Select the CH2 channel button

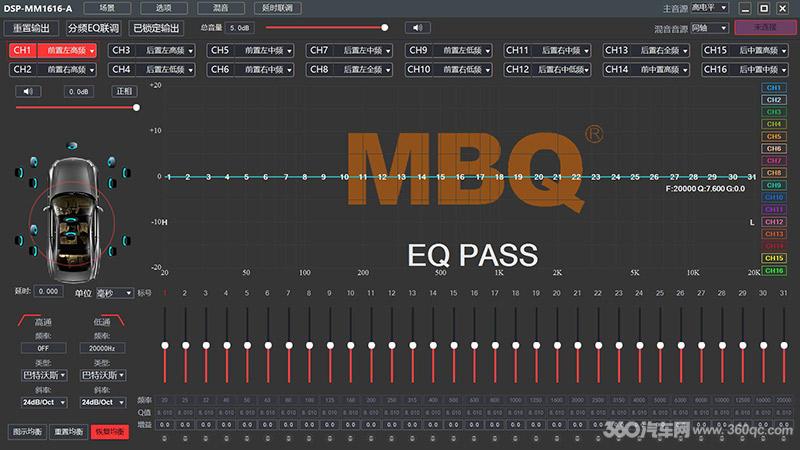[x=22, y=69]
